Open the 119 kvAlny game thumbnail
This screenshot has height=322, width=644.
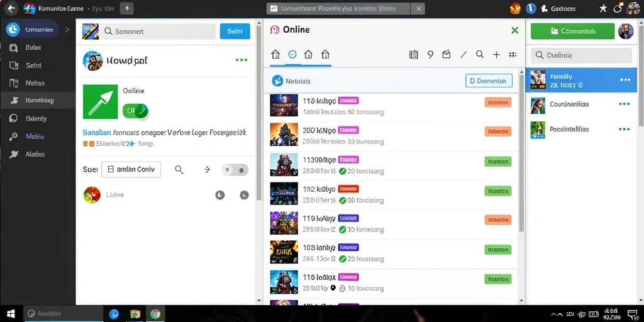(x=284, y=223)
